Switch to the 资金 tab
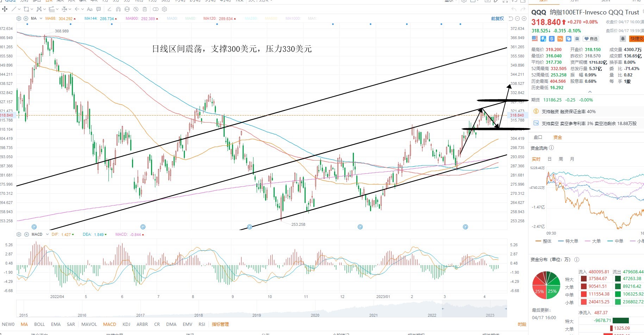This screenshot has height=335, width=644. (558, 137)
